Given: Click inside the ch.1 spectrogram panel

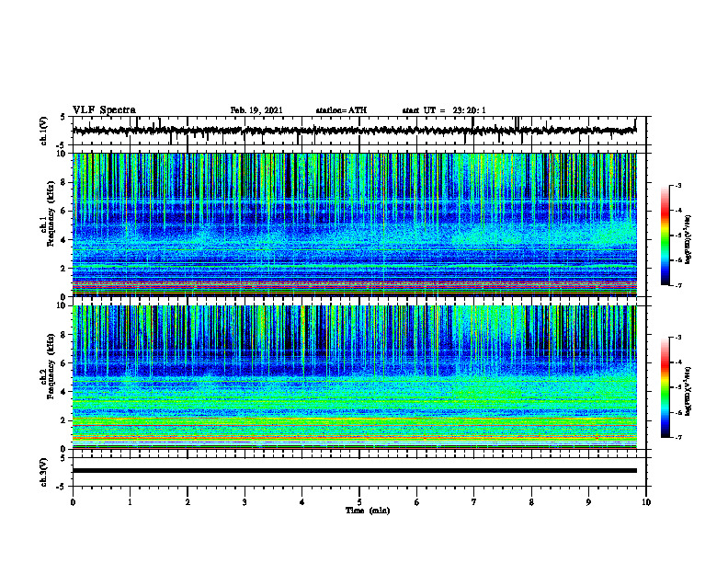Looking at the screenshot, I should [355, 224].
